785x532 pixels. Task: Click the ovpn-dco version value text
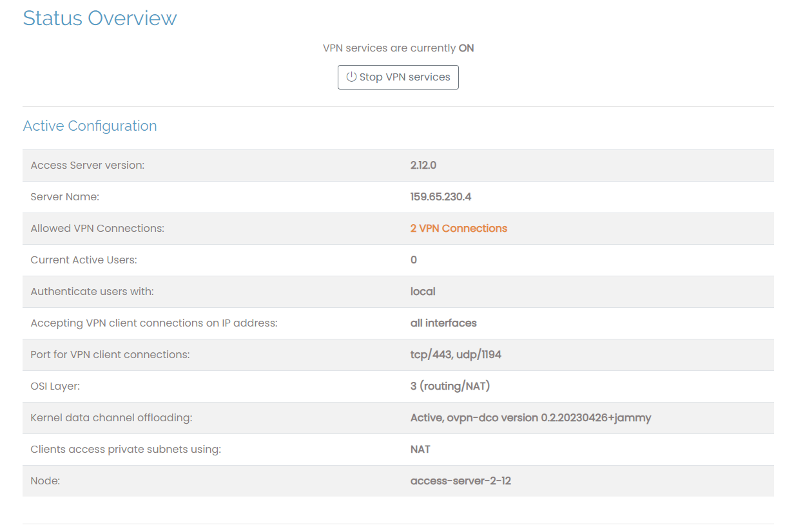(x=530, y=417)
